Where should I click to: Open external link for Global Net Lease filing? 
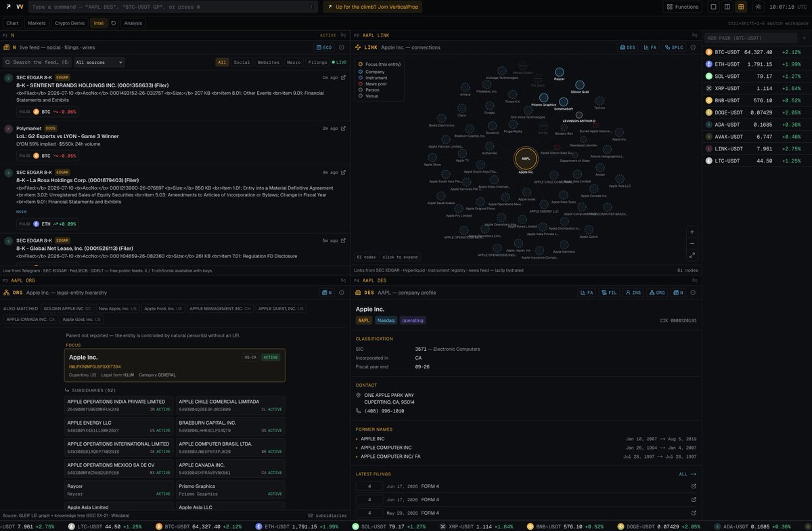click(x=343, y=240)
